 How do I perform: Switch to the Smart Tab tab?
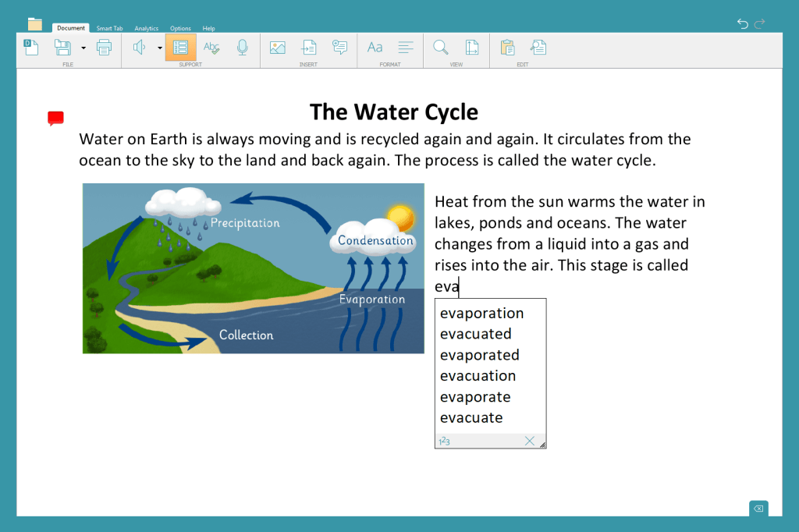[x=109, y=28]
